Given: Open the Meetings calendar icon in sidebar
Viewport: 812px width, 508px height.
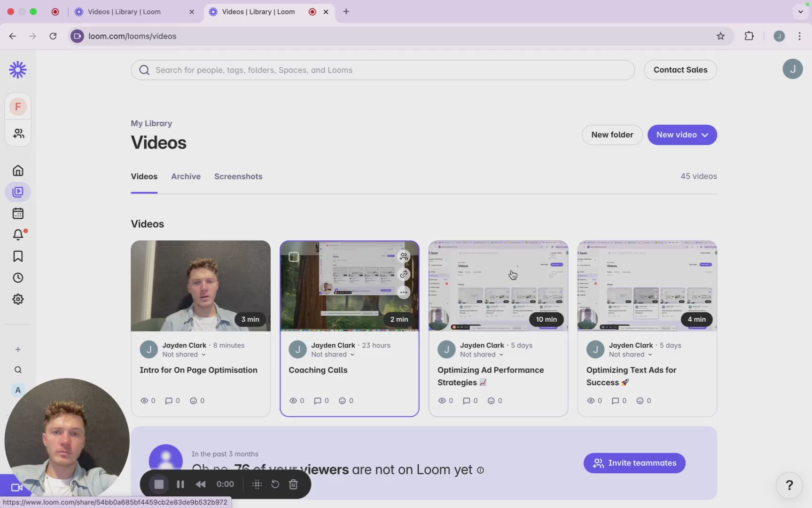Looking at the screenshot, I should [x=18, y=214].
